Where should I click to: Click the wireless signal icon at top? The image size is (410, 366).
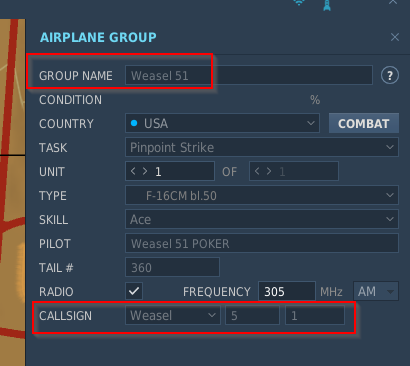pyautogui.click(x=299, y=3)
